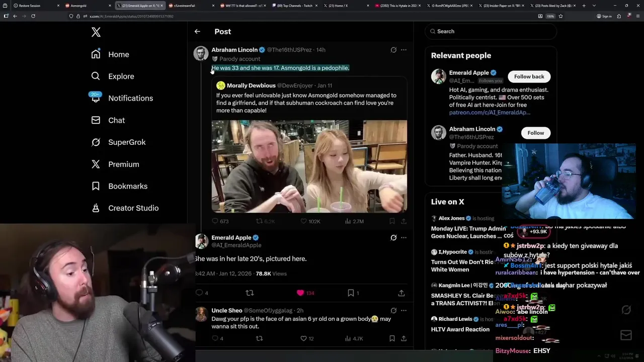This screenshot has width=644, height=362.
Task: Switch to Top Channels - Twitch tab
Action: pos(294,6)
